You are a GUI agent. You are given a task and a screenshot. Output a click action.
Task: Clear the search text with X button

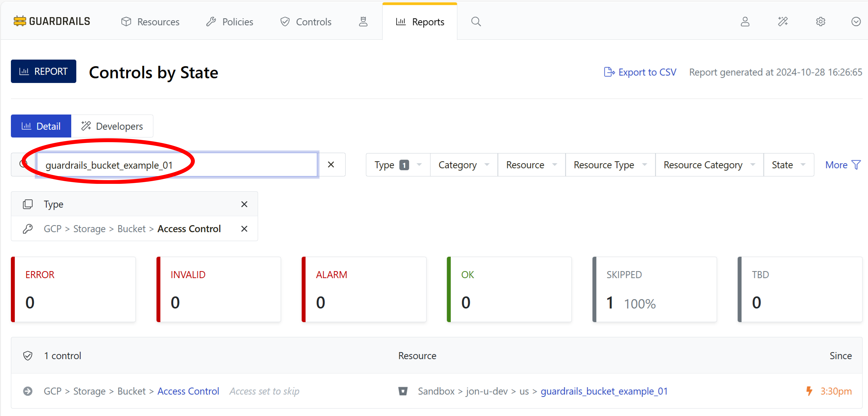[x=331, y=165]
